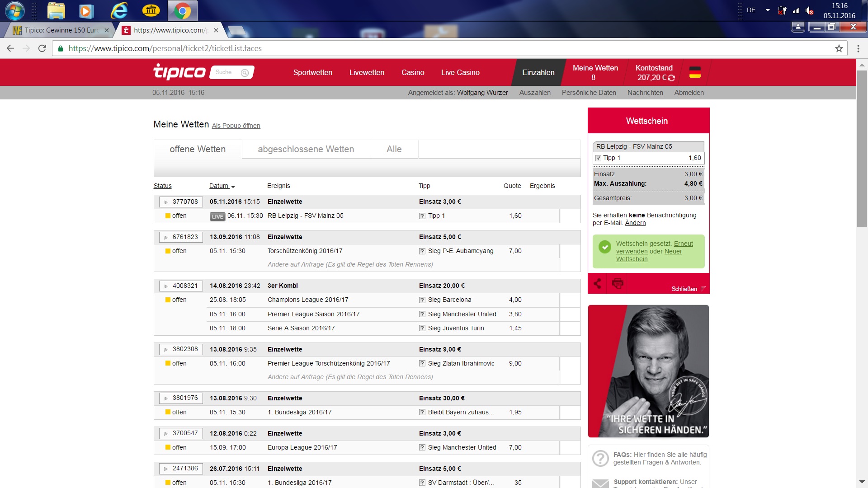
Task: Close the tipico.com browser tab
Action: pyautogui.click(x=216, y=30)
